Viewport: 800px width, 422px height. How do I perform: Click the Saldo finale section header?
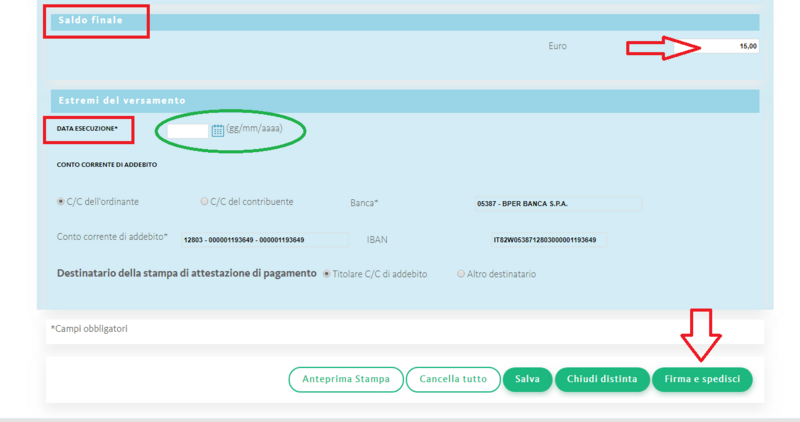coord(89,20)
